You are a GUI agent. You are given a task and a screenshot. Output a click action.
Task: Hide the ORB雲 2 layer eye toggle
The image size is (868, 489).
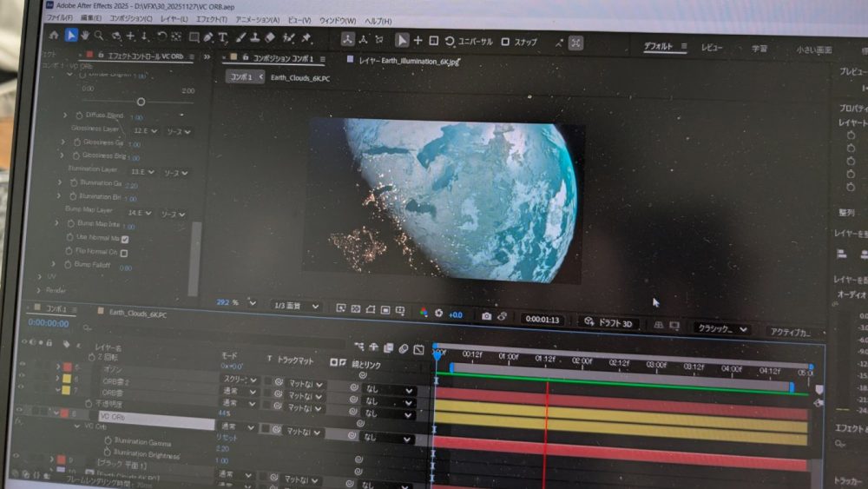click(22, 375)
